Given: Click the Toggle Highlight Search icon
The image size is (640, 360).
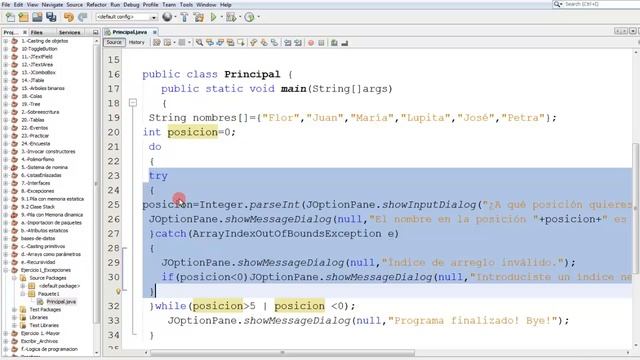Looking at the screenshot, I should pyautogui.click(x=231, y=42).
